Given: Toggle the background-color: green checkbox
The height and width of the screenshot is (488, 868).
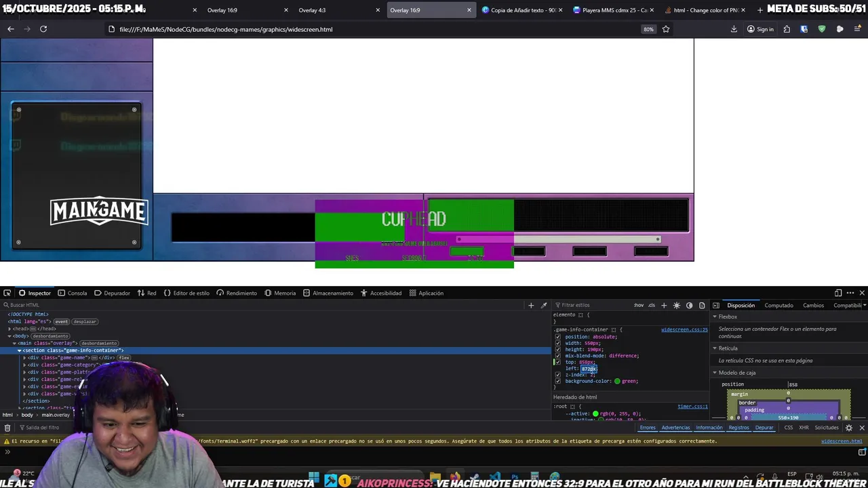Looking at the screenshot, I should 558,381.
